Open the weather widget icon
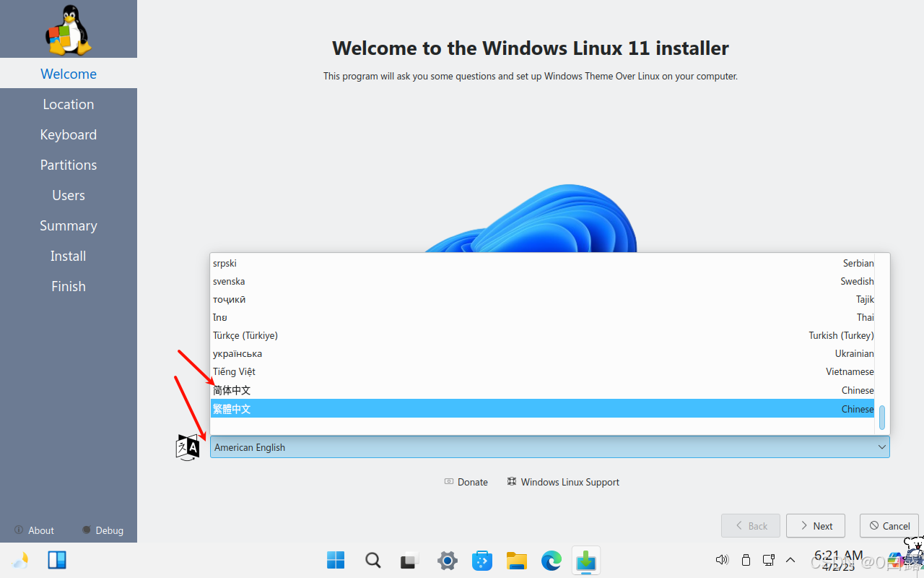 click(20, 560)
